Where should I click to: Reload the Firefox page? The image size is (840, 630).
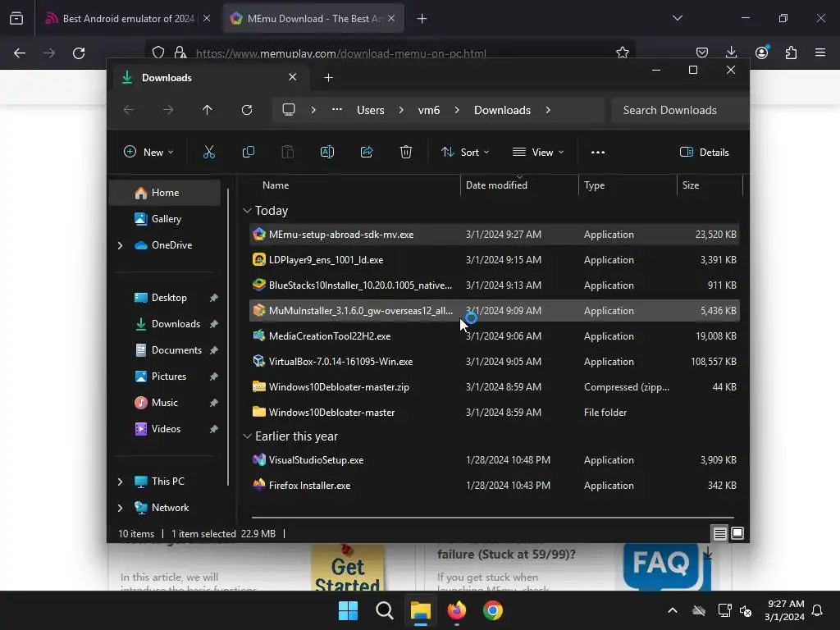pyautogui.click(x=79, y=53)
